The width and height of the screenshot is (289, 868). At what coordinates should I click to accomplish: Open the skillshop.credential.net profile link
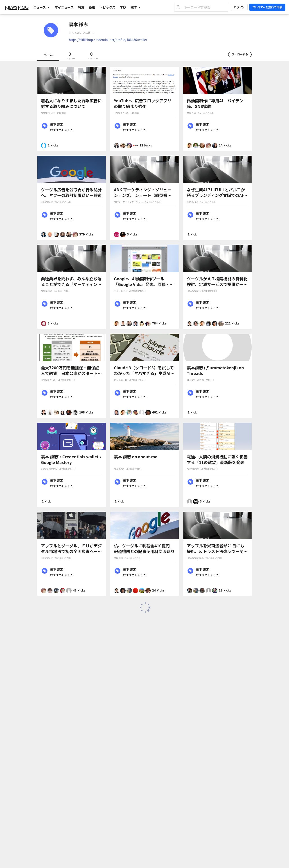108,40
